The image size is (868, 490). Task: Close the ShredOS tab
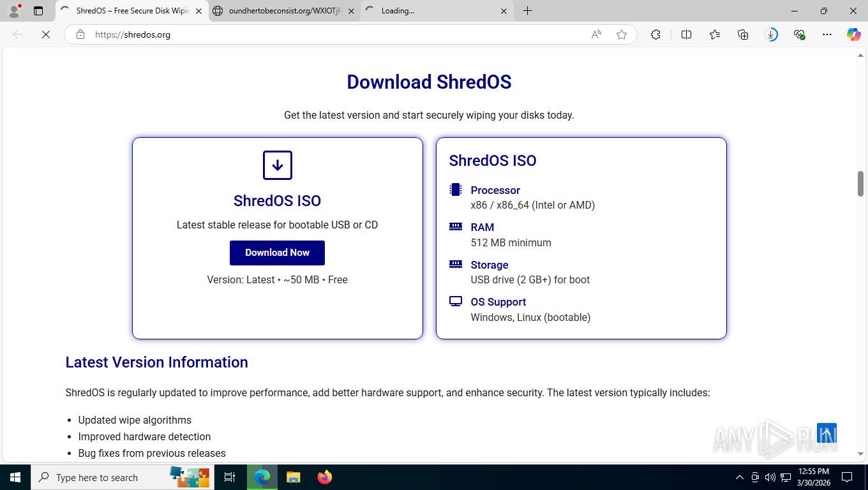198,11
